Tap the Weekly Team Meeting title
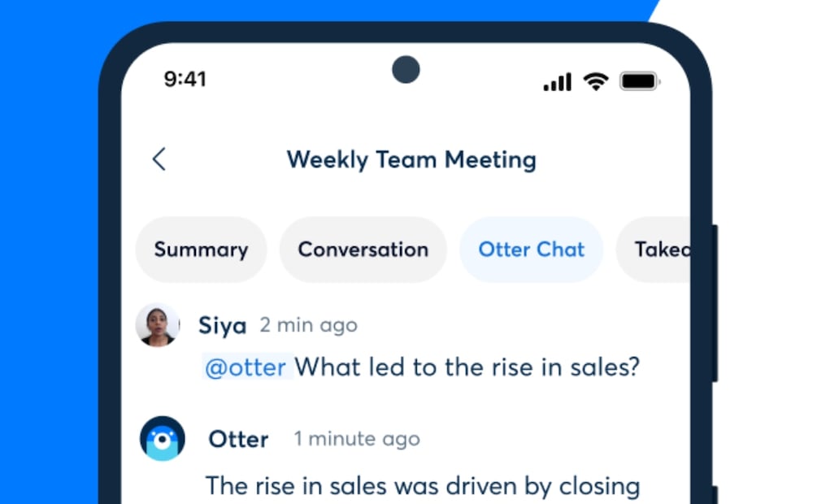 pos(411,159)
